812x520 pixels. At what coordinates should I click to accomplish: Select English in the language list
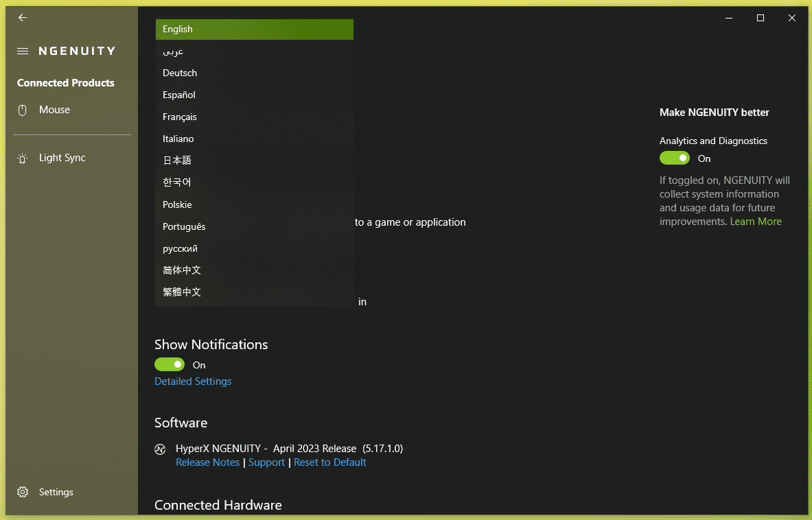pyautogui.click(x=254, y=29)
